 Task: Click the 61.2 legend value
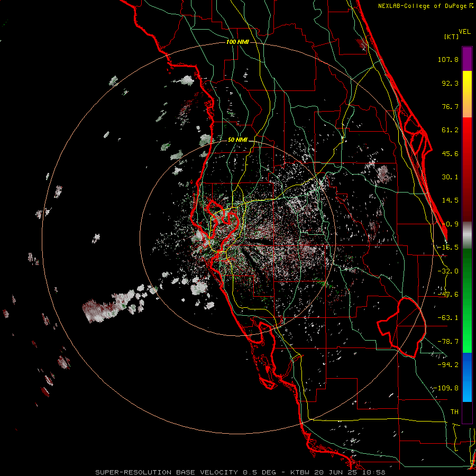point(450,130)
